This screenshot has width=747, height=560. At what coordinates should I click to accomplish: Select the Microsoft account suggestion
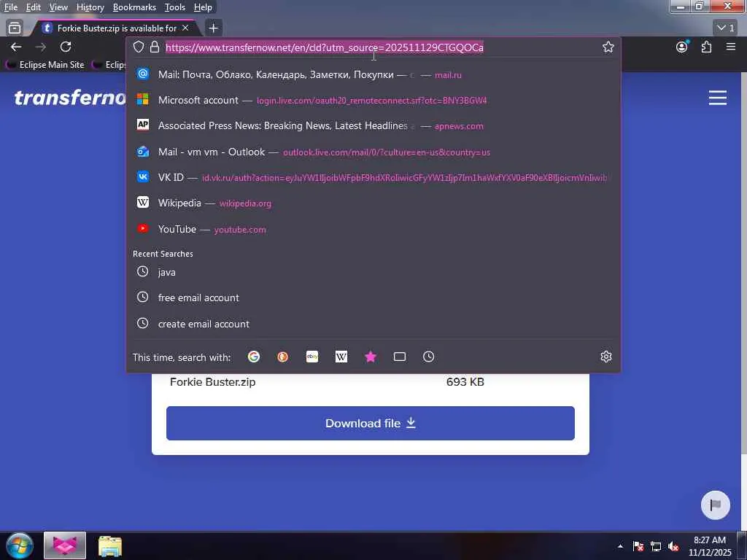pos(373,100)
